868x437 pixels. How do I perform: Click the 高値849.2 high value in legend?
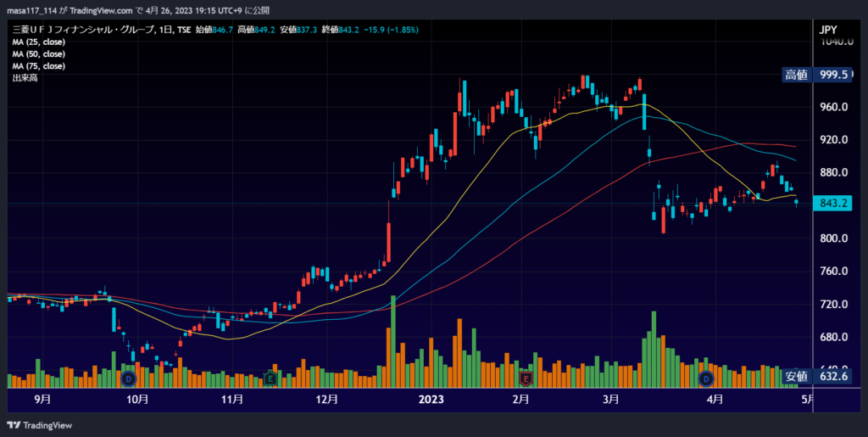pos(256,30)
